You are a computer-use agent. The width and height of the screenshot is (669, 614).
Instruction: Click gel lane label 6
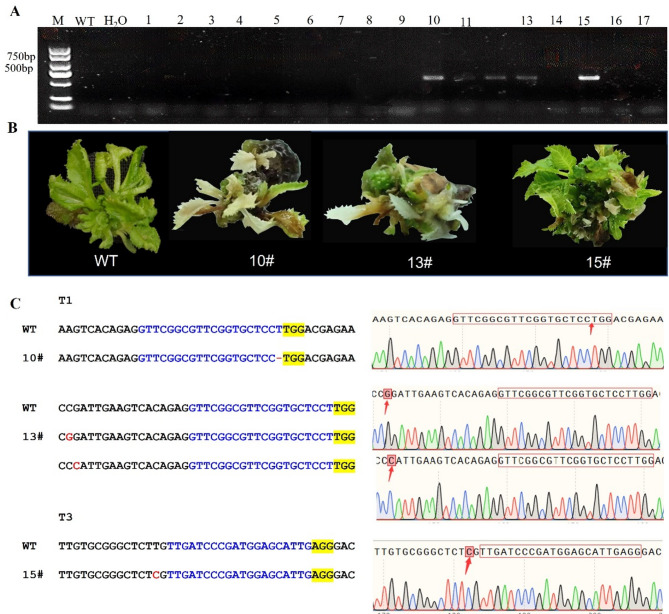[x=310, y=20]
